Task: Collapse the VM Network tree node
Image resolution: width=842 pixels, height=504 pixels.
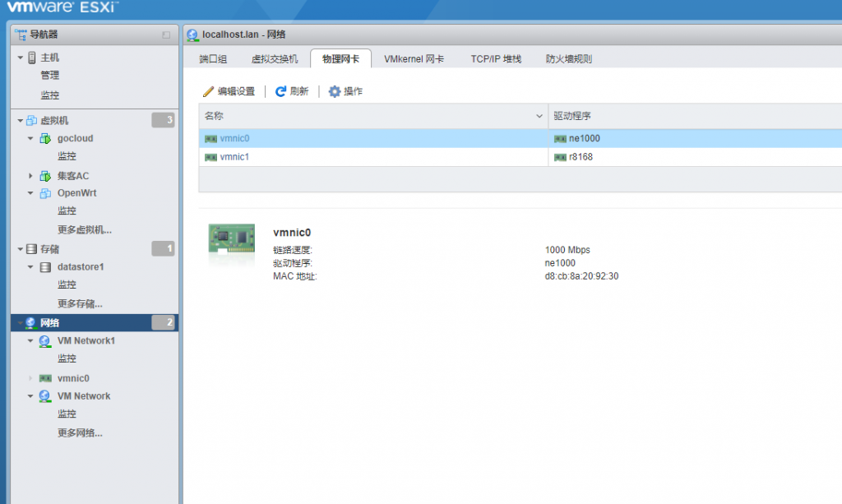Action: click(x=30, y=396)
